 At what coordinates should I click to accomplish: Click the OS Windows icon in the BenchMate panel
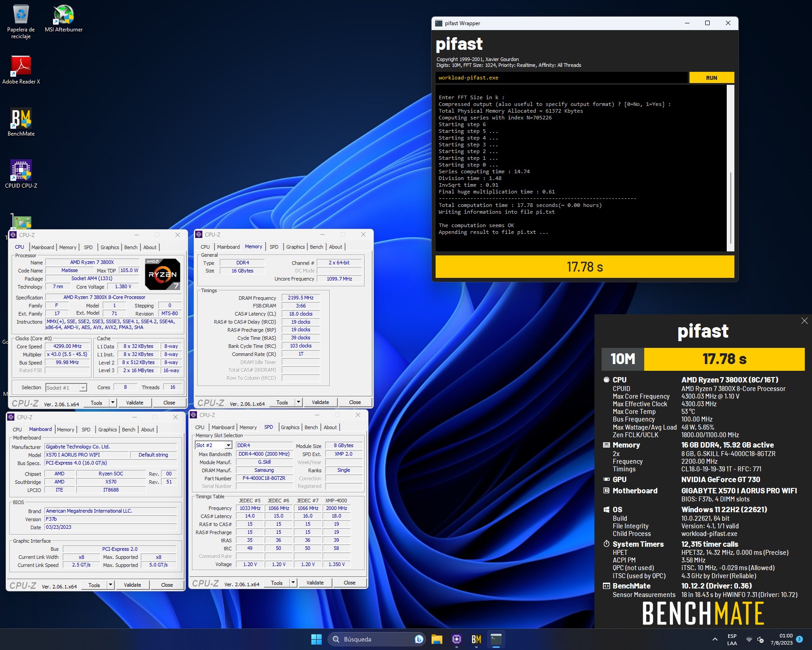point(607,509)
